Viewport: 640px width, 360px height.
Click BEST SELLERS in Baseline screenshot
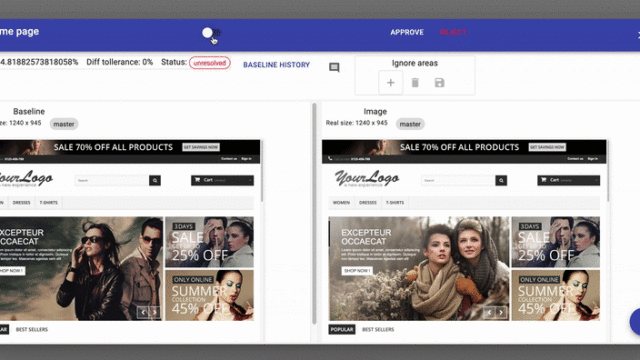32,329
